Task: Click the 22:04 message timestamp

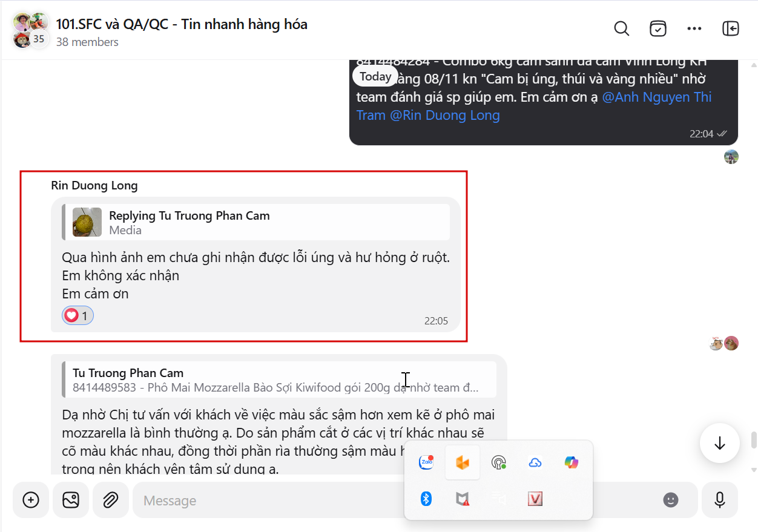Action: pyautogui.click(x=702, y=134)
